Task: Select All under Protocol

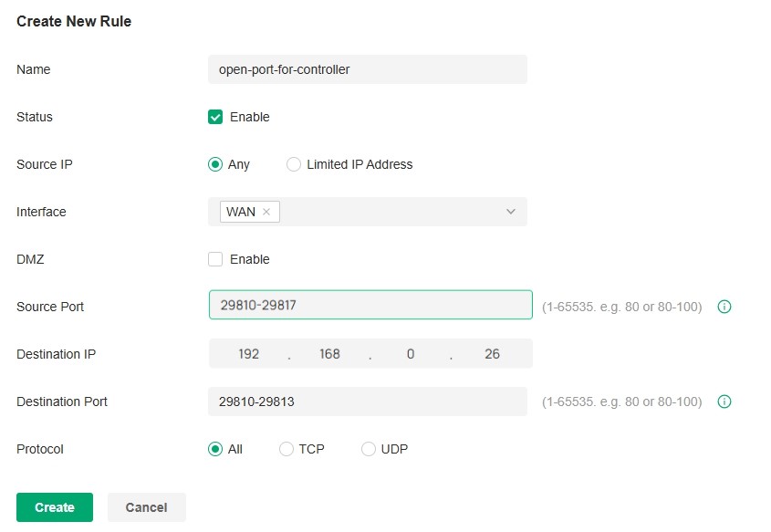Action: 215,449
